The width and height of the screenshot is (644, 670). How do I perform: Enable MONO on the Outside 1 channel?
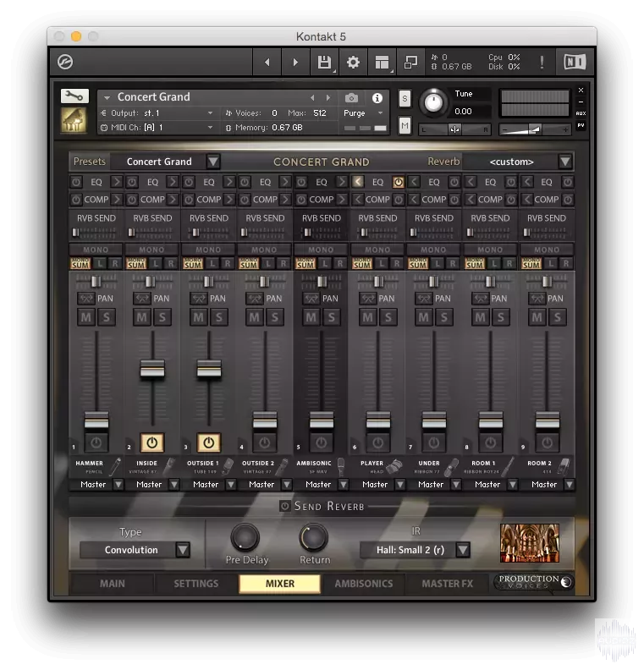point(208,250)
